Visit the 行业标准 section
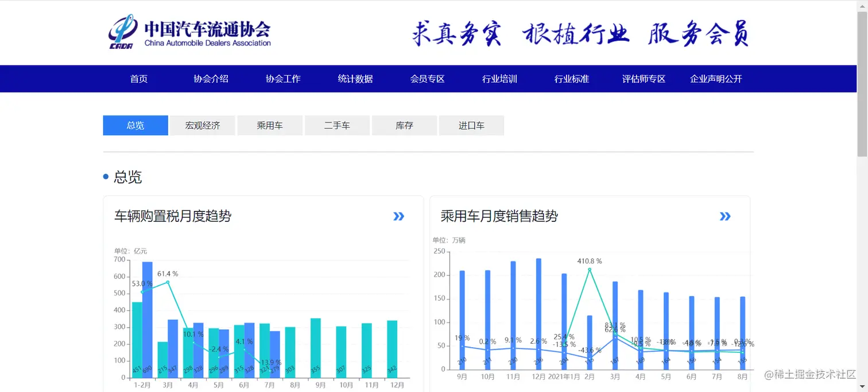Viewport: 868px width, 392px height. [x=571, y=79]
